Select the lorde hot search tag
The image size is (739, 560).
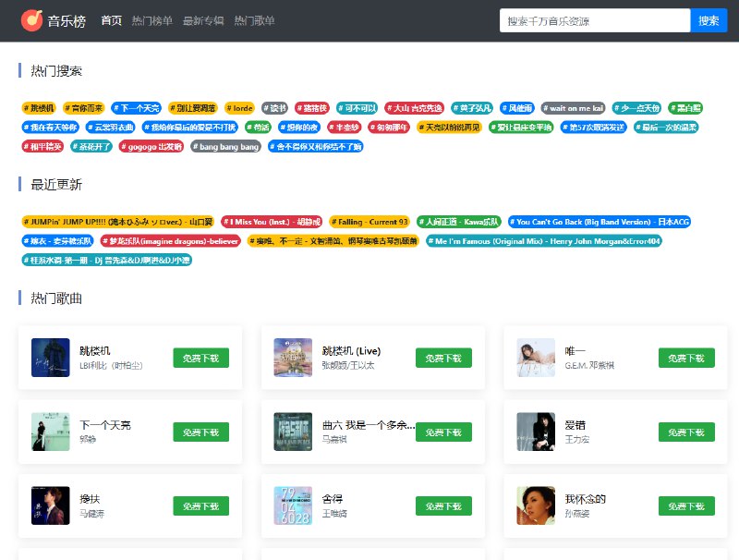[240, 108]
